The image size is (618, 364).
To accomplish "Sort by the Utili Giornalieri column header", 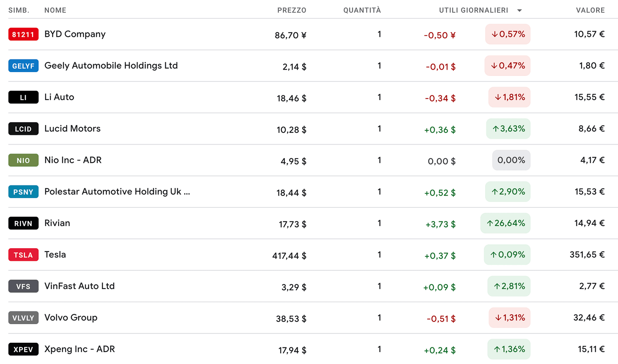I will tap(474, 10).
